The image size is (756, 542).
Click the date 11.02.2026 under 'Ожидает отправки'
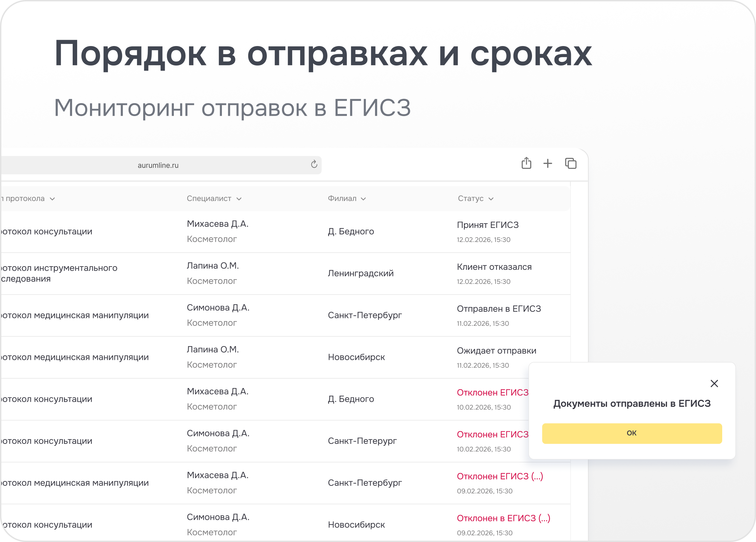483,365
